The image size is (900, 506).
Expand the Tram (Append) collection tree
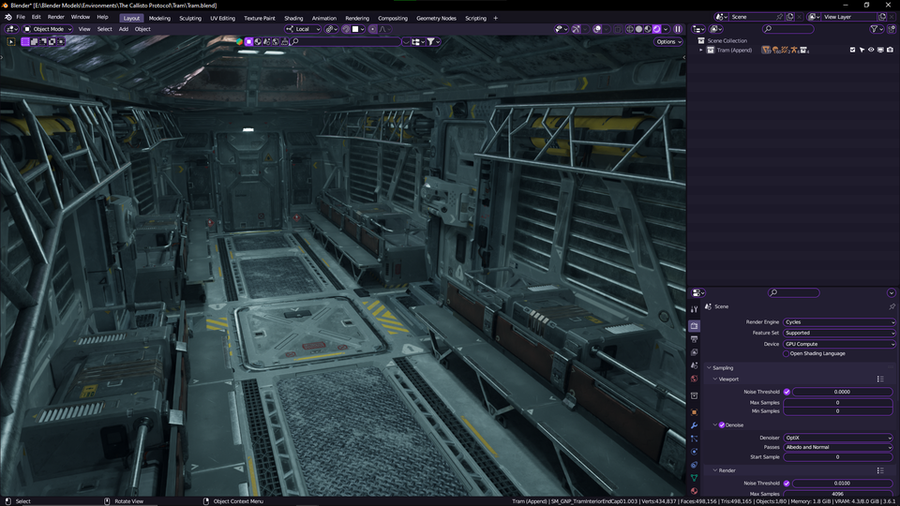tap(701, 50)
